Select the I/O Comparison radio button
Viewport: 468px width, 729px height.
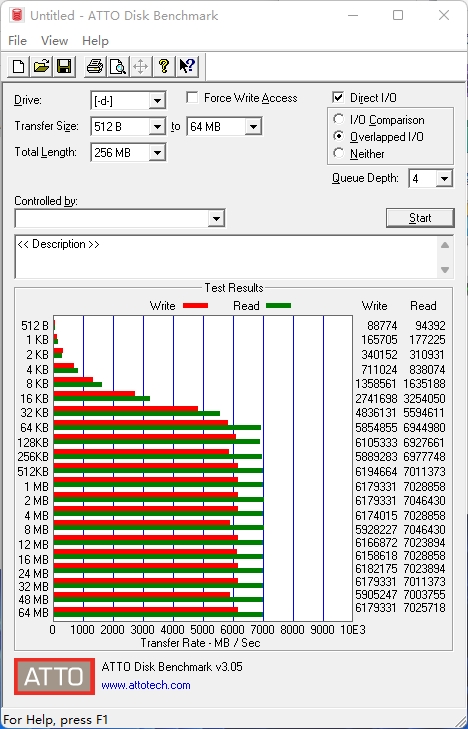(x=338, y=119)
